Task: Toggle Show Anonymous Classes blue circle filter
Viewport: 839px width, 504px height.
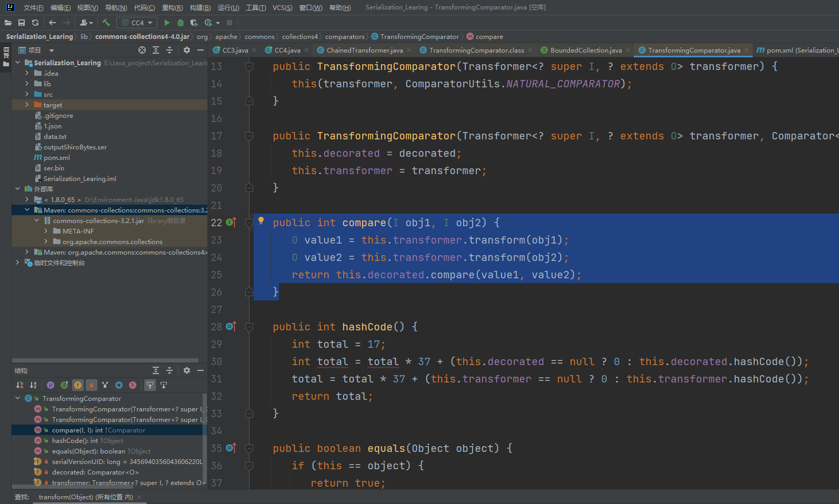Action: pyautogui.click(x=119, y=385)
